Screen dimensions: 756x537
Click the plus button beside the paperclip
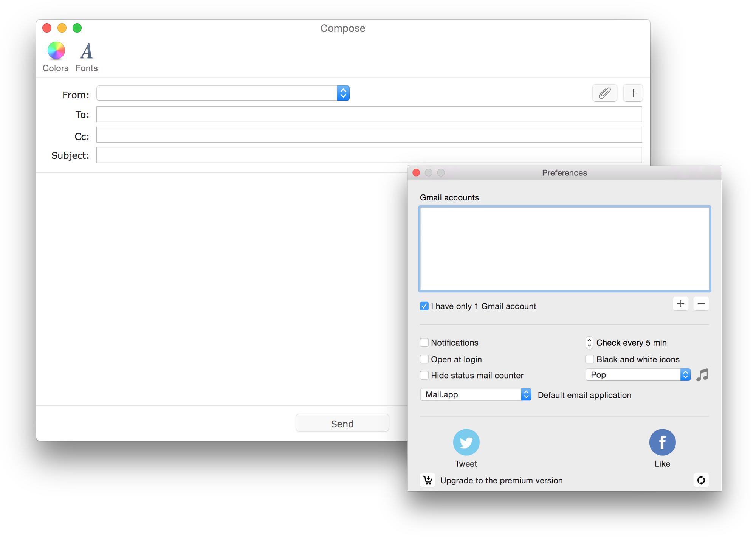click(633, 93)
